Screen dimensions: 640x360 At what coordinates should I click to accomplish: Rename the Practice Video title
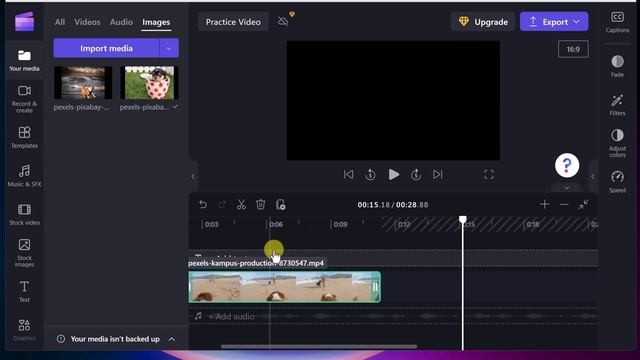click(233, 22)
